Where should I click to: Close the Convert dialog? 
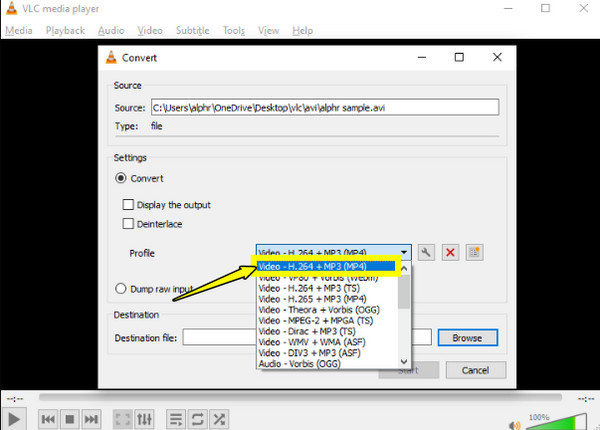(497, 57)
